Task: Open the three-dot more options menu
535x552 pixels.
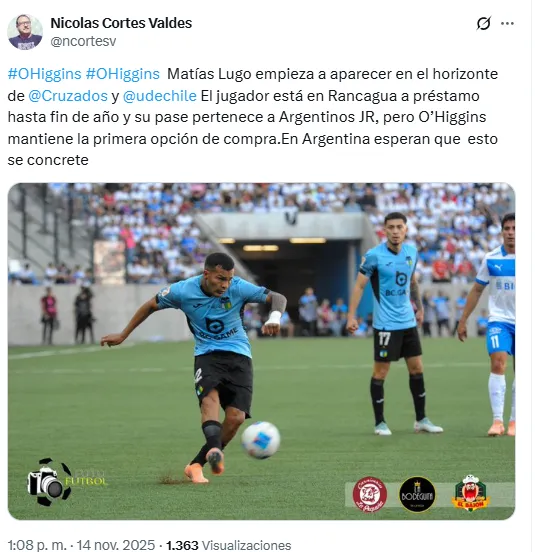Action: 507,24
